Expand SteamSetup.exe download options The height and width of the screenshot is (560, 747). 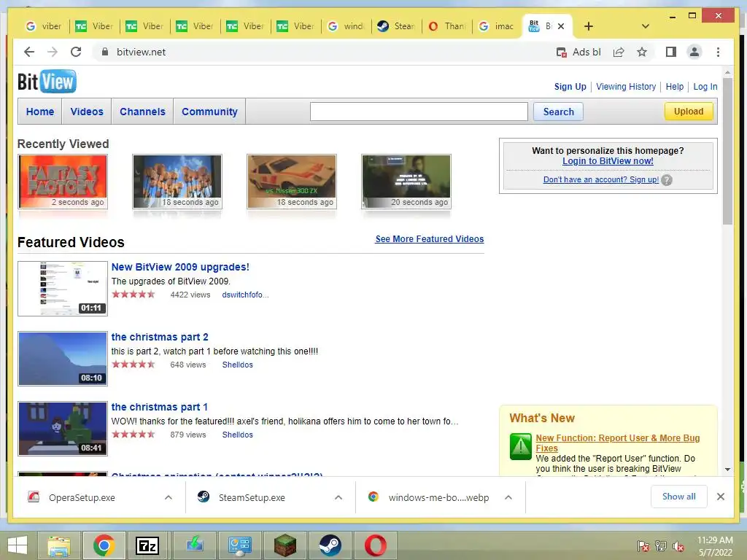(338, 497)
